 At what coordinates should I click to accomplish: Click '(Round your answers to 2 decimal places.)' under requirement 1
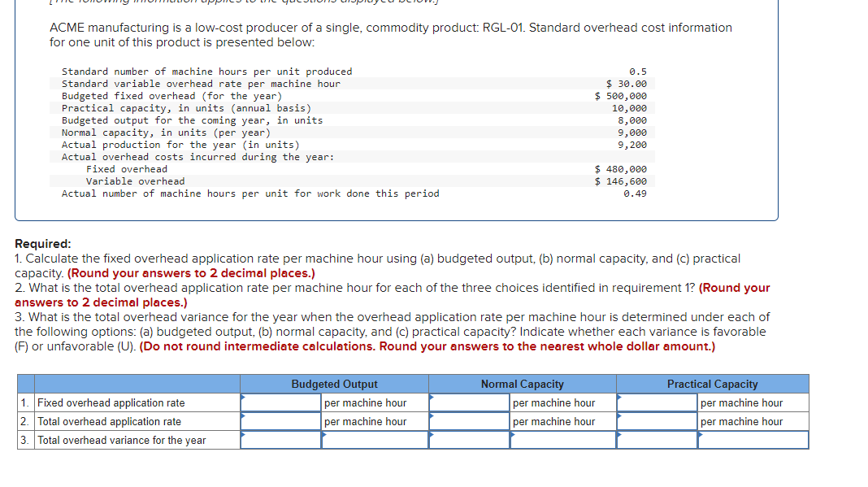[191, 273]
